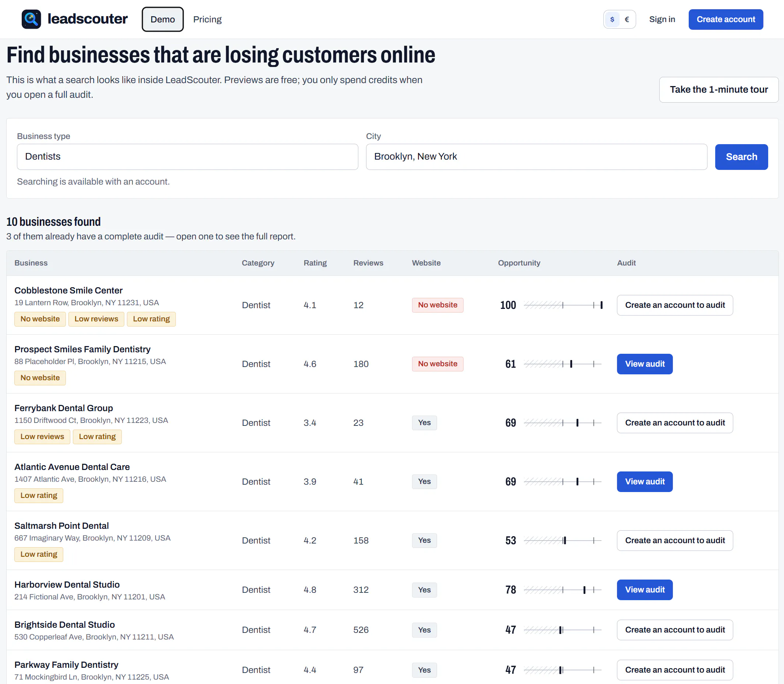Click Brightside Dental Studio's 526 reviews value
Image resolution: width=784 pixels, height=684 pixels.
361,630
